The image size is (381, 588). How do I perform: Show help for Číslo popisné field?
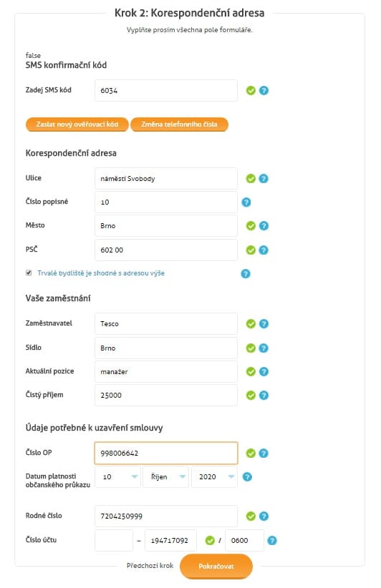(246, 202)
